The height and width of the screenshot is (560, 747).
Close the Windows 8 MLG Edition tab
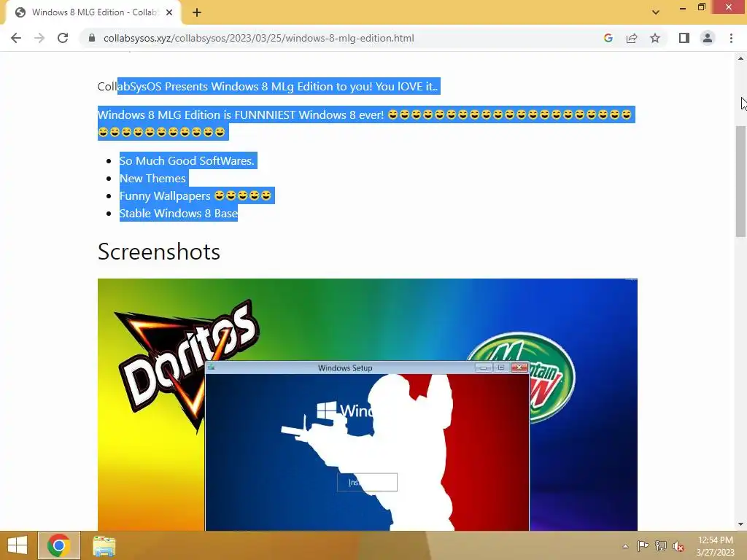click(169, 12)
